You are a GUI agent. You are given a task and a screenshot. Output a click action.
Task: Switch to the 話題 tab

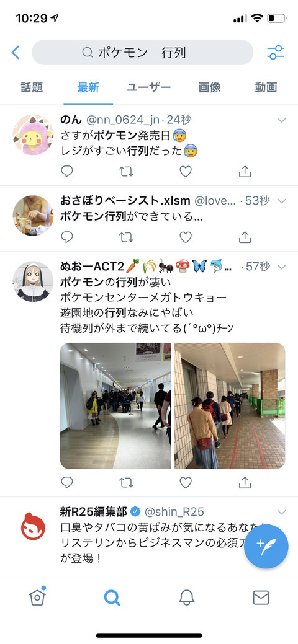[32, 87]
